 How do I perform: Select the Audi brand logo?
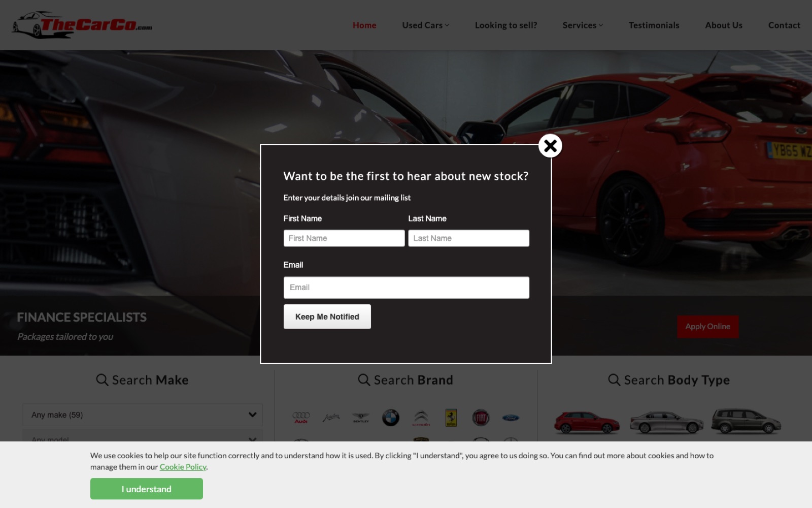[301, 418]
